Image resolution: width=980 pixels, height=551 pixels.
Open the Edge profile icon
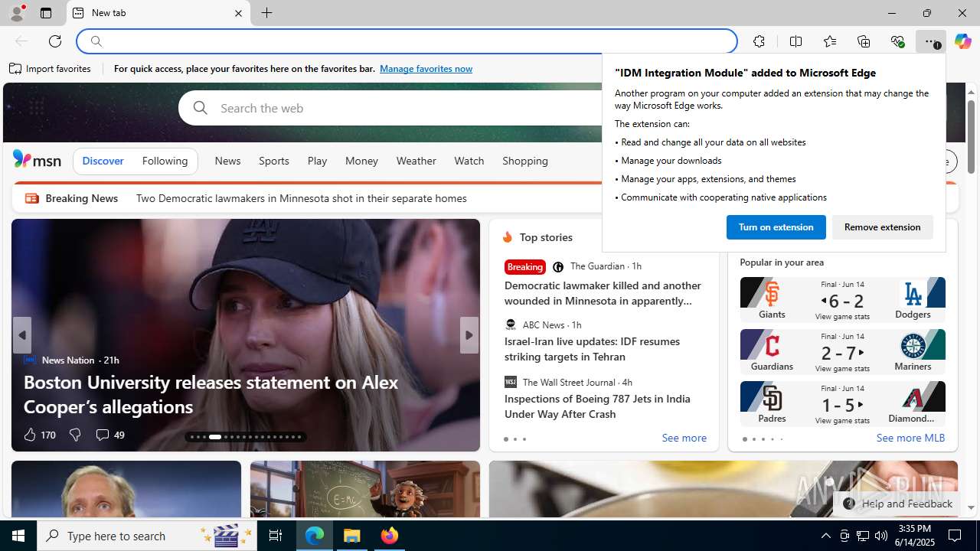[17, 13]
